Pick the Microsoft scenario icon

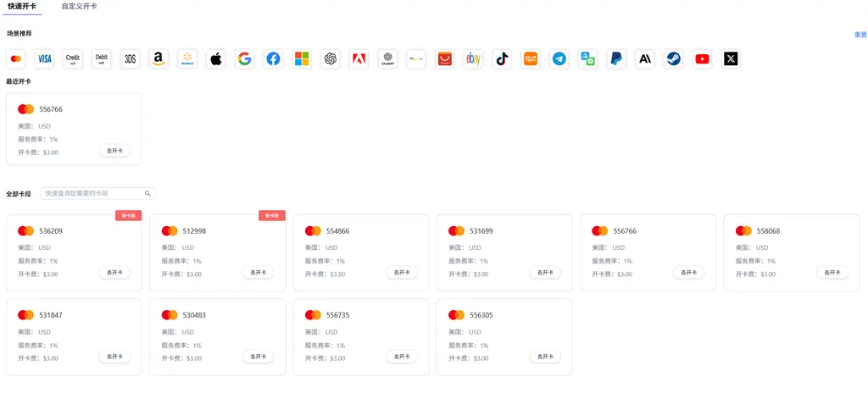pyautogui.click(x=302, y=58)
